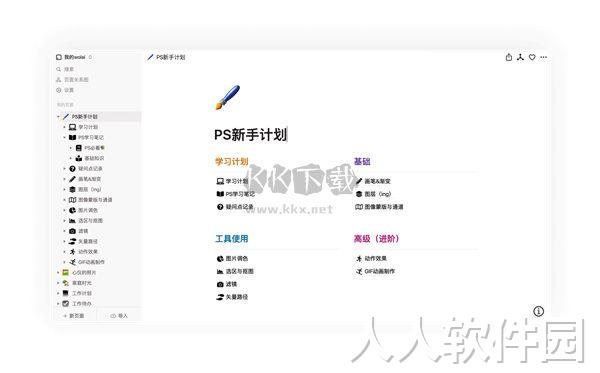Click the map icon of 图像蒙版与通道 in sidebar
The height and width of the screenshot is (373, 600).
pyautogui.click(x=72, y=200)
